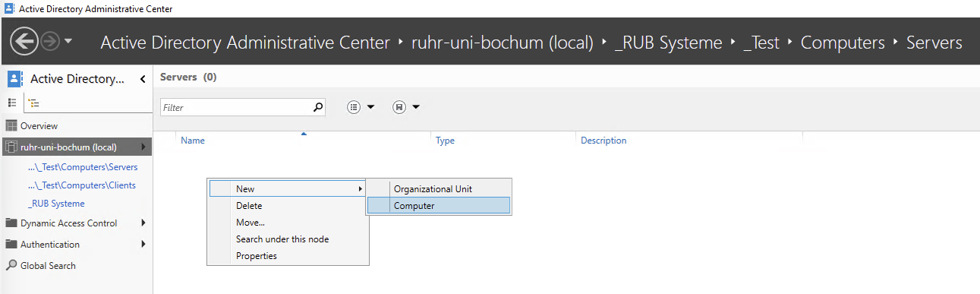Open _RUB Systeme navigation link
Image resolution: width=980 pixels, height=294 pixels.
point(56,204)
